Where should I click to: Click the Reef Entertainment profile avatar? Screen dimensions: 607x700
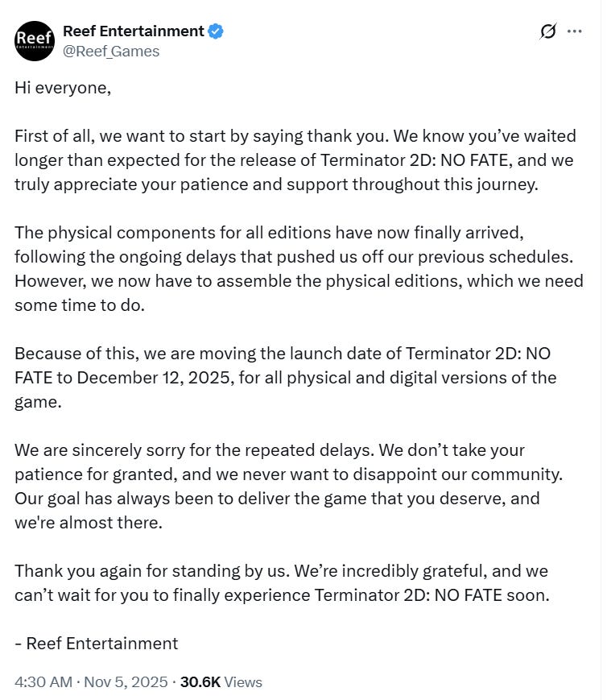coord(35,41)
